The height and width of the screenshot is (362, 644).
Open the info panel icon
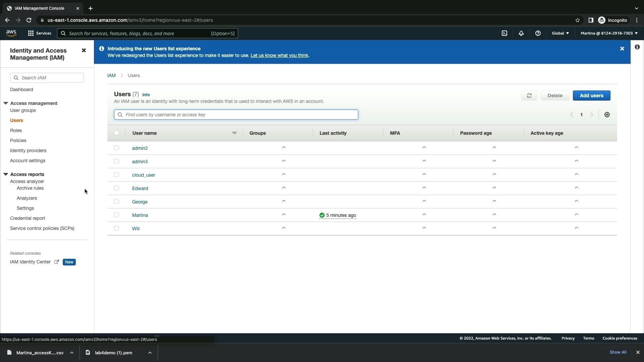(637, 47)
